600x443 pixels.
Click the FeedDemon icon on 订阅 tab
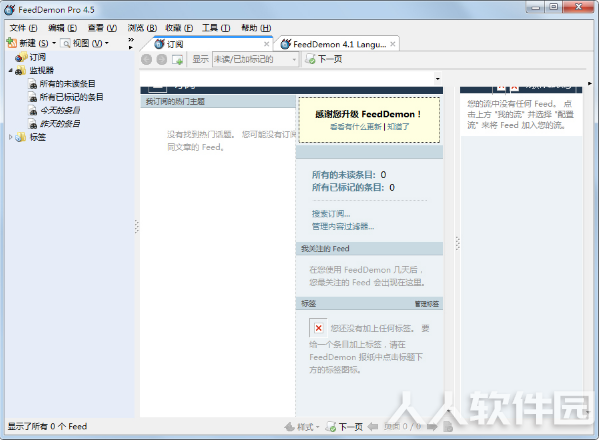click(160, 44)
